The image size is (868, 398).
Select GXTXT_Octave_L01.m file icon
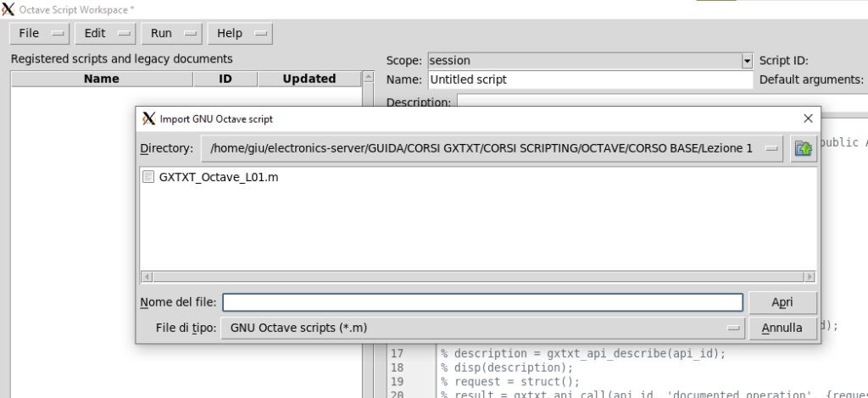tap(147, 177)
